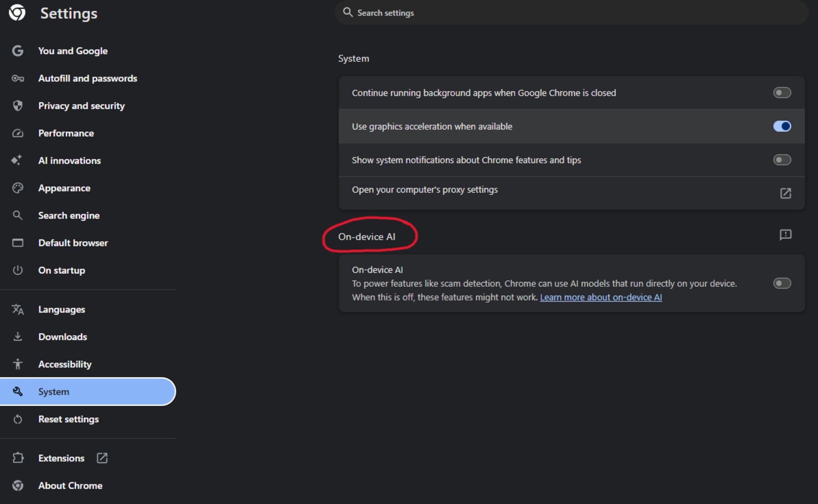Open Search engine settings
Screen dimensions: 818x504
[69, 216]
